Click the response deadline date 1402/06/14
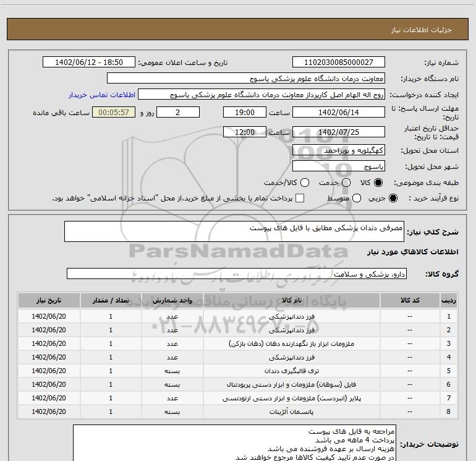 coord(338,113)
